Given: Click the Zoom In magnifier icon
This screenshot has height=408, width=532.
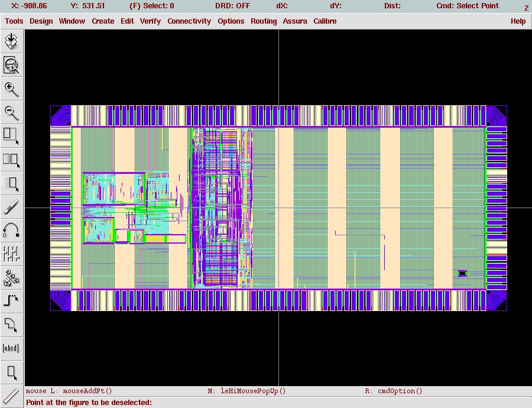Looking at the screenshot, I should click(12, 89).
